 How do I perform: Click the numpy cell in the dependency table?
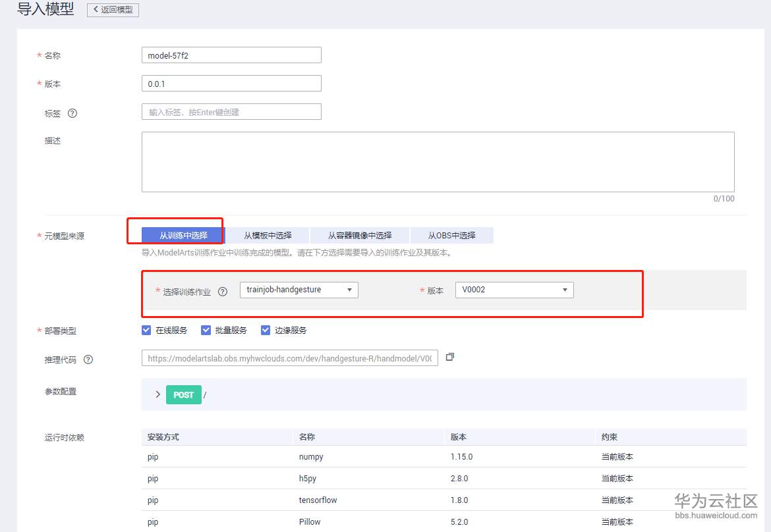click(x=311, y=457)
